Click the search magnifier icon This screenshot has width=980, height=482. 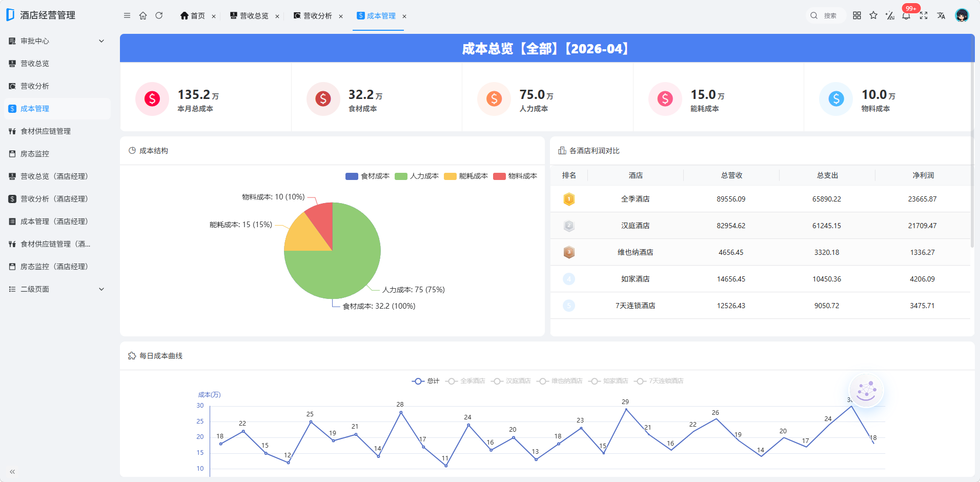[x=814, y=15]
